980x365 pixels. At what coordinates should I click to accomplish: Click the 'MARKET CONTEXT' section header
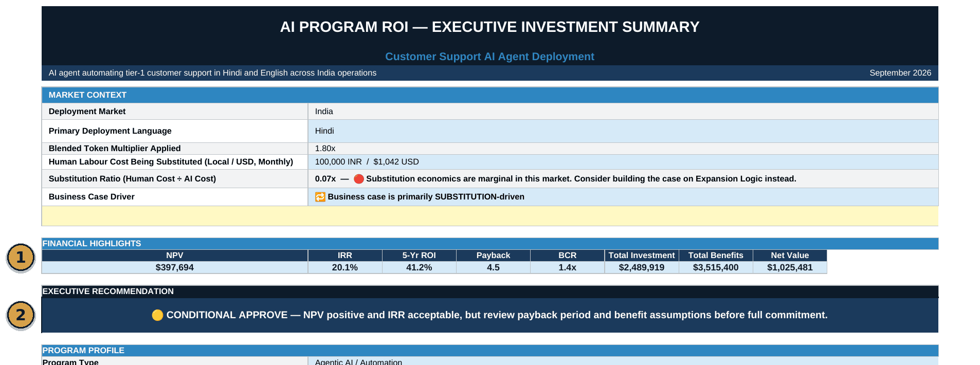[489, 95]
